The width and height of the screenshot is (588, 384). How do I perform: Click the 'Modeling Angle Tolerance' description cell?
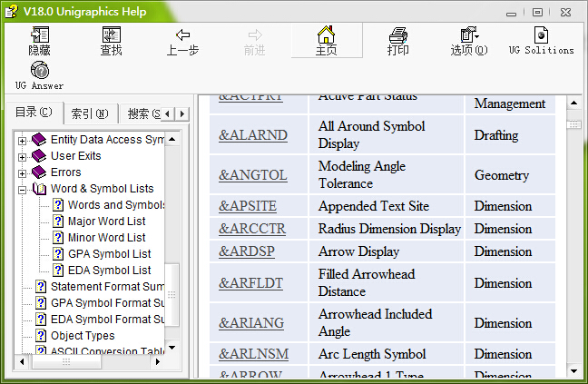click(x=387, y=174)
